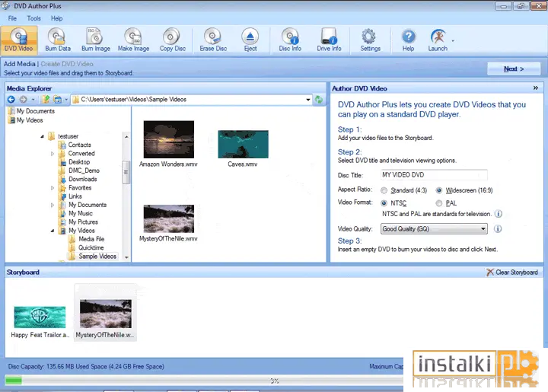Select Widescreen (16:9) aspect ratio
The width and height of the screenshot is (548, 392).
(439, 190)
